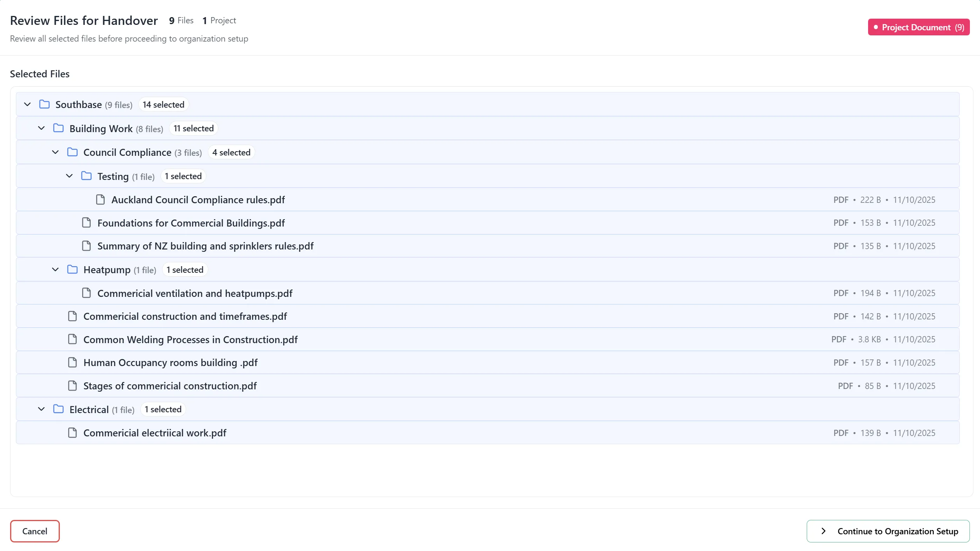The height and width of the screenshot is (551, 980).
Task: Click the '14 selected' badge on Southbase
Action: (x=163, y=104)
